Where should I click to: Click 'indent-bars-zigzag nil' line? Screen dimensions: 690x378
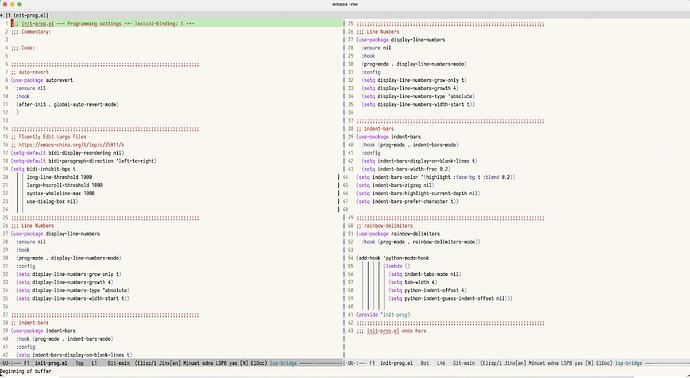[395, 185]
